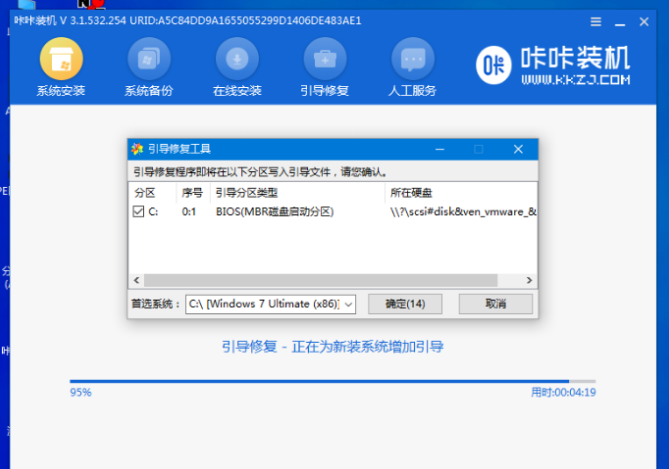Select the 在线安装 (Online Install) icon
This screenshot has width=669, height=469.
point(237,62)
